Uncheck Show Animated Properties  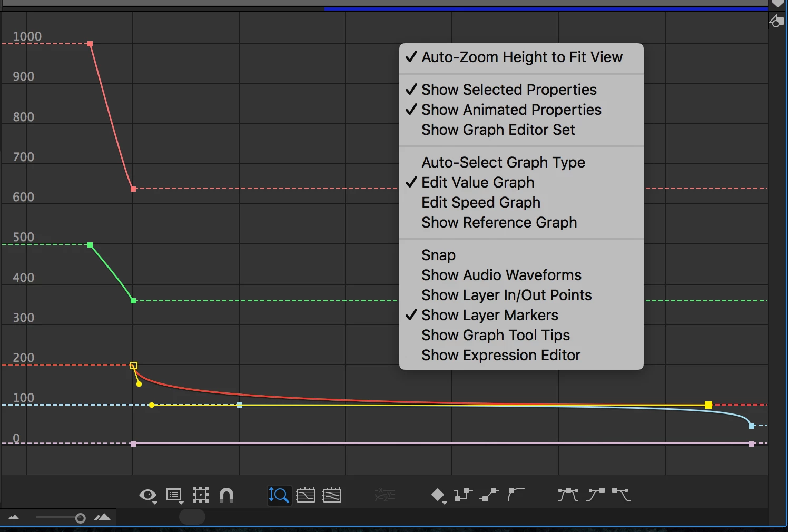(x=521, y=110)
